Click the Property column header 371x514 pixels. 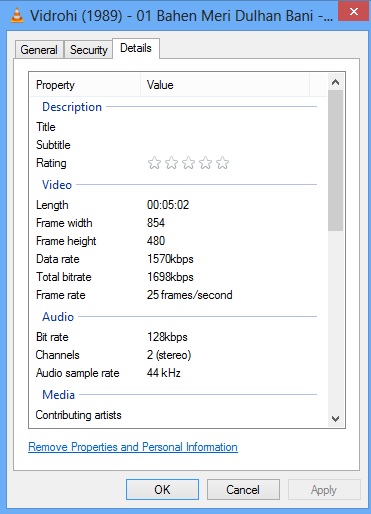pos(85,85)
